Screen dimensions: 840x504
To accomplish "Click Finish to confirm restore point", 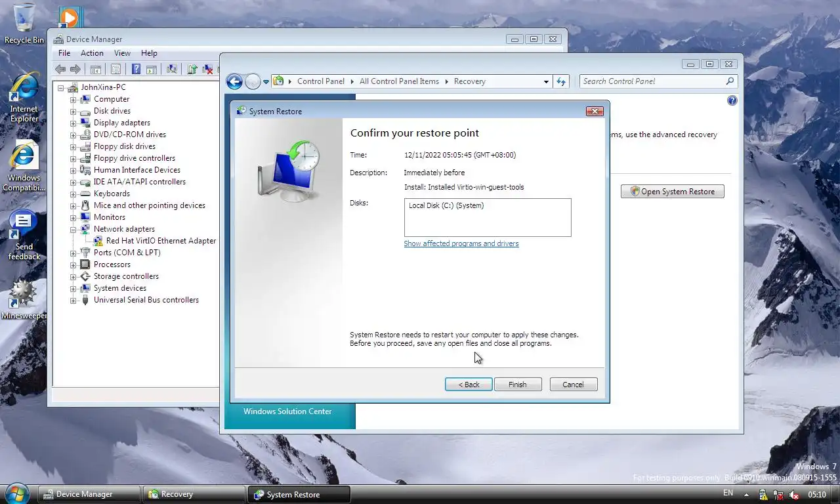I will (518, 385).
